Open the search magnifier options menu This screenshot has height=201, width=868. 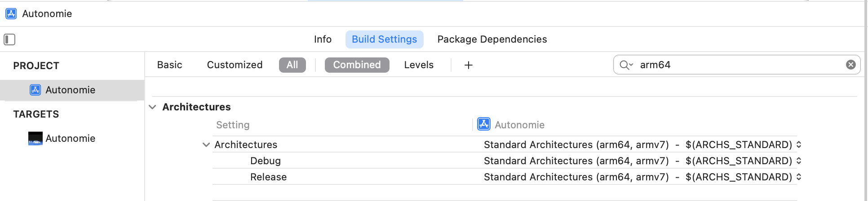click(x=626, y=65)
